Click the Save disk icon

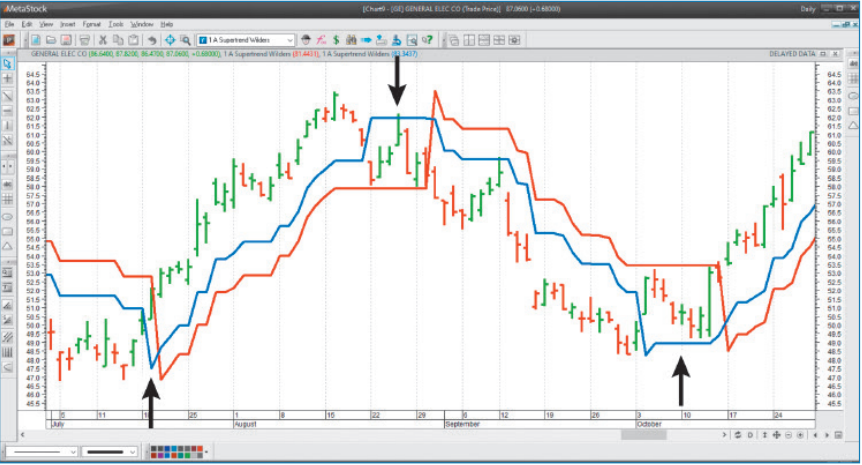pos(64,40)
